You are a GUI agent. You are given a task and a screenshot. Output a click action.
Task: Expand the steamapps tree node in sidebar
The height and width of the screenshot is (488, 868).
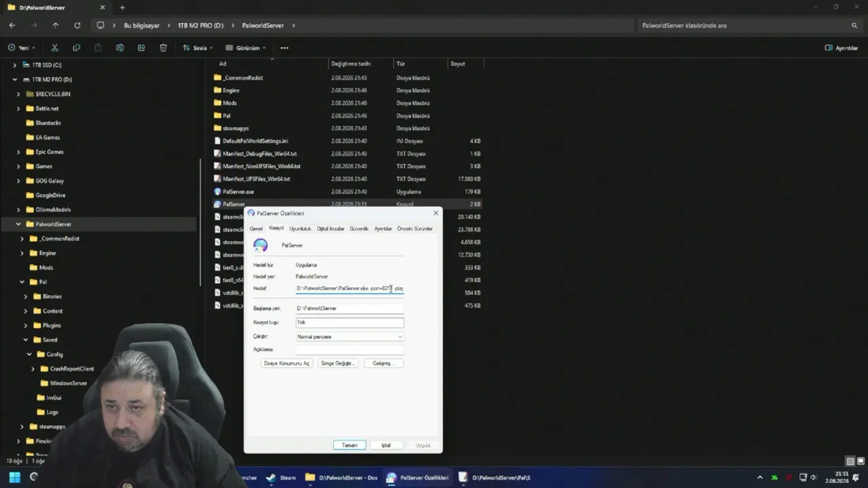coord(22,427)
